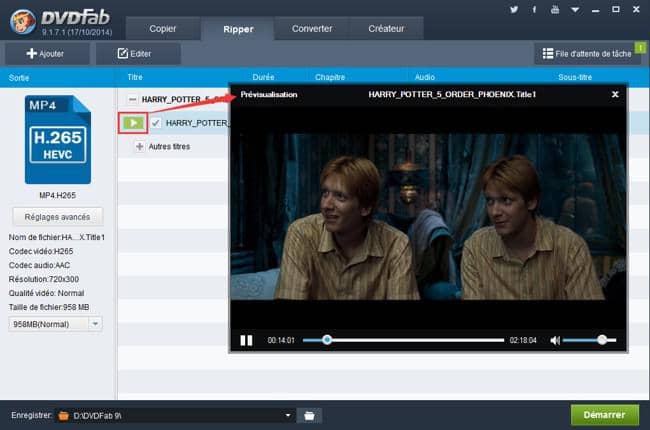Click the MP4.H265 profile label
The image size is (650, 430).
tap(58, 195)
